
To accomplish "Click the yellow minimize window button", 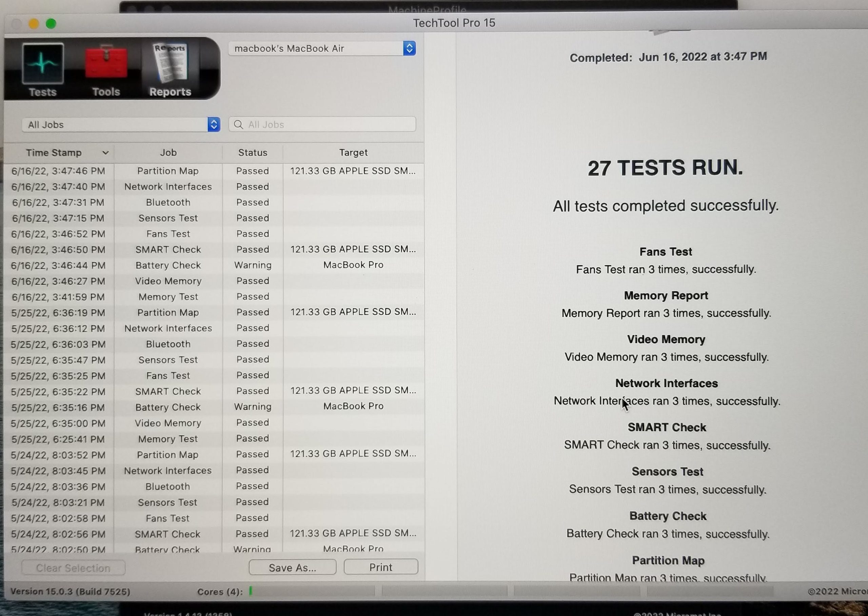I will tap(34, 24).
